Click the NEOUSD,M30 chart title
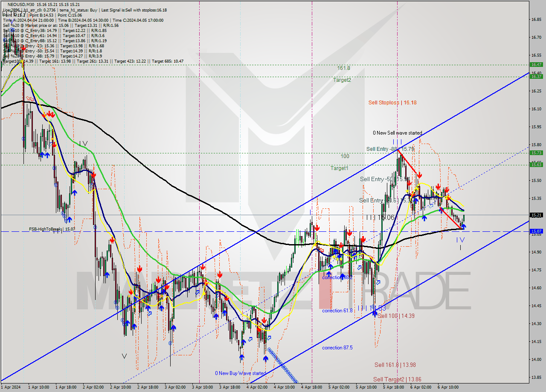The height and width of the screenshot is (392, 546). coord(21,5)
